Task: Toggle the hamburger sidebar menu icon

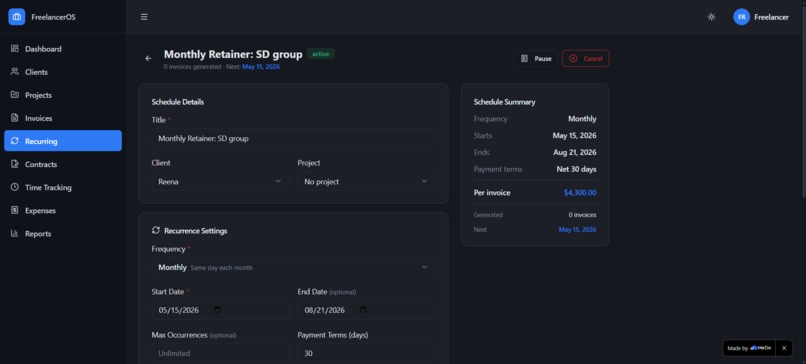Action: coord(144,17)
